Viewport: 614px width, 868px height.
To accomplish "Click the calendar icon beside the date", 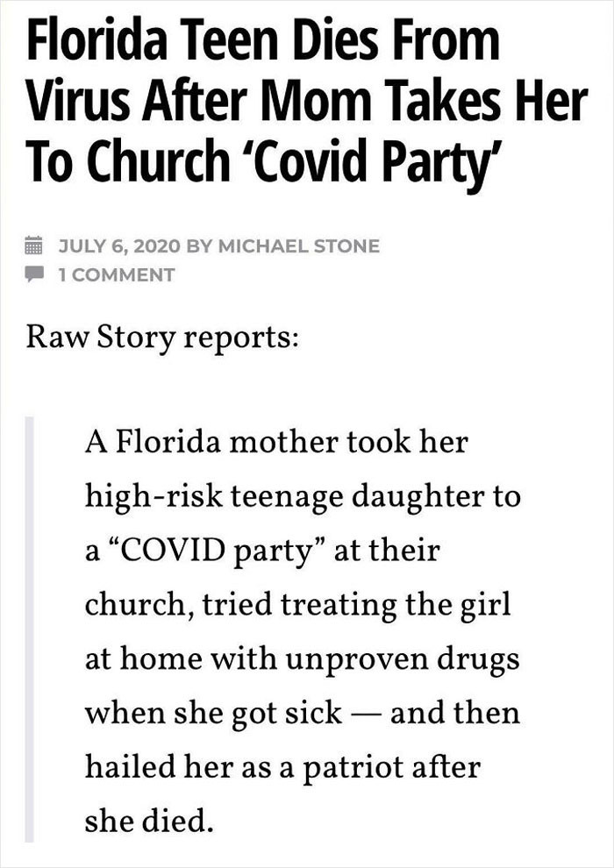I will click(33, 245).
